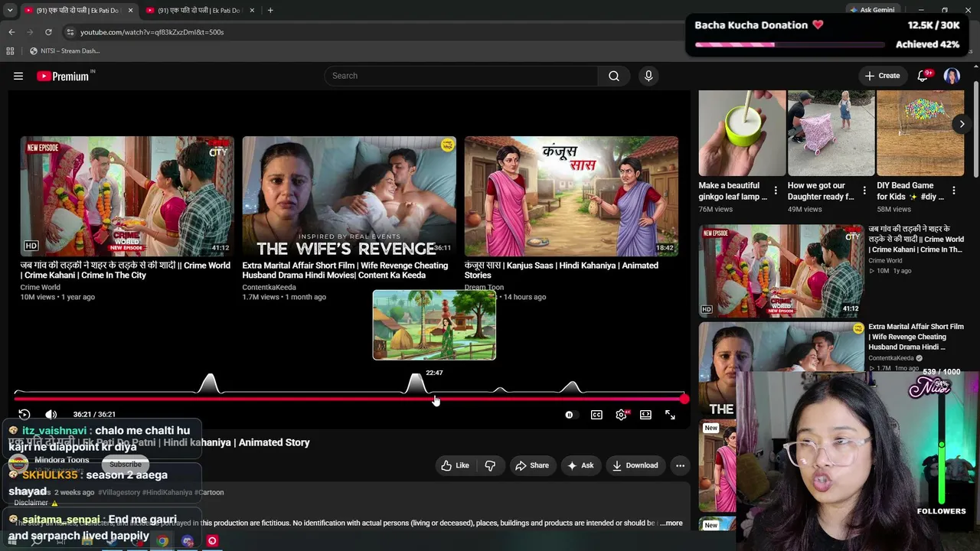Close the second browser tab

pos(253,10)
